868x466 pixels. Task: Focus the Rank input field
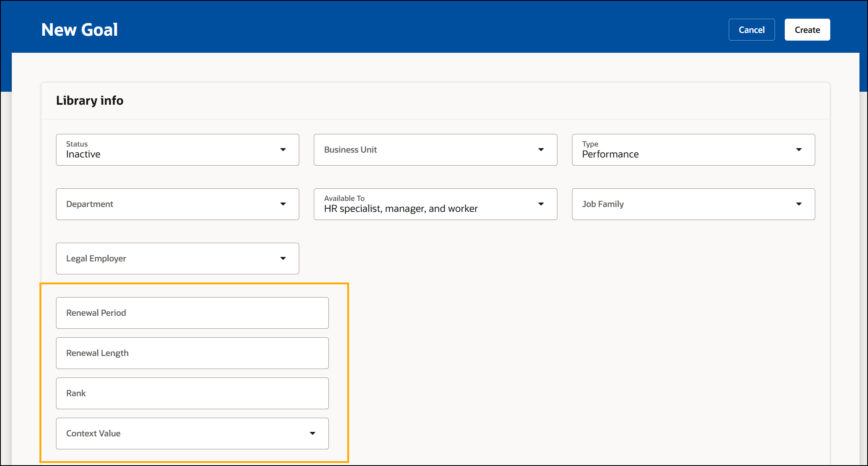pyautogui.click(x=192, y=393)
